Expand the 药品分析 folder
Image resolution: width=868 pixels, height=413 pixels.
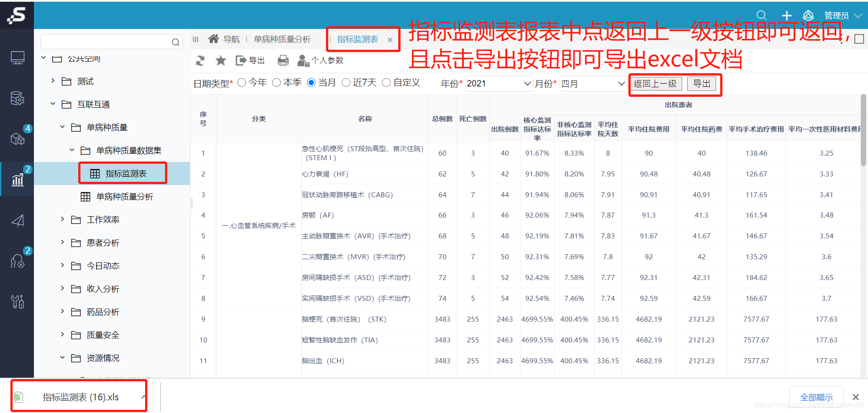coord(62,312)
